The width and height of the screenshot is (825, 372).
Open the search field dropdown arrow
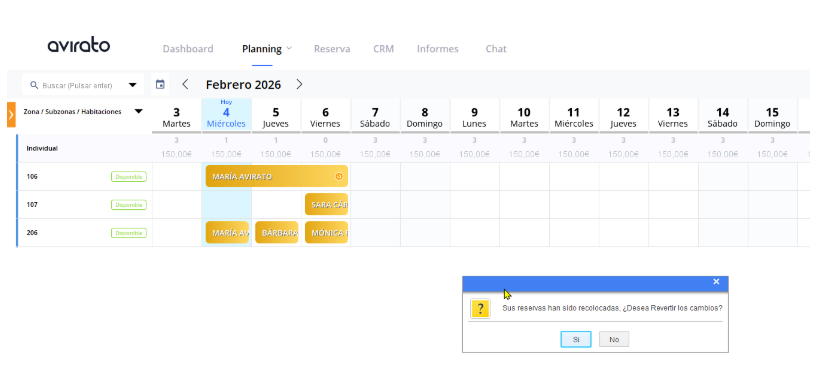tap(133, 85)
